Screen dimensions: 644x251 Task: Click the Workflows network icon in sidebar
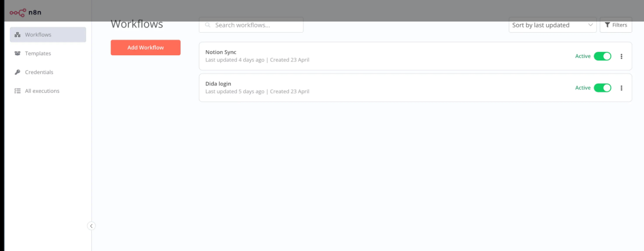pos(17,35)
